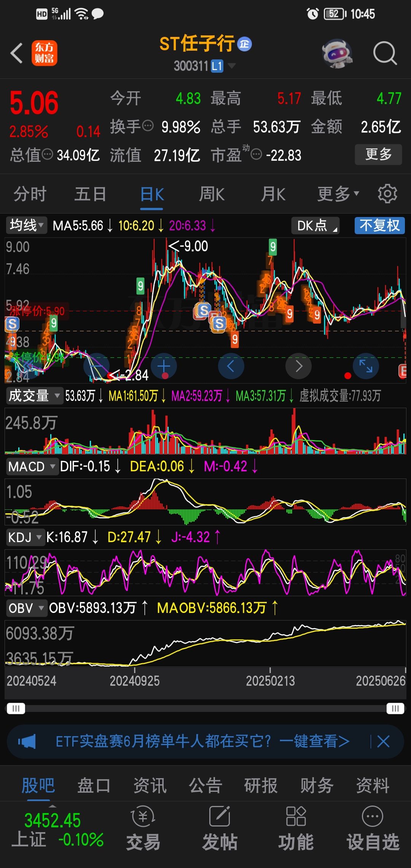411x868 pixels.
Task: Select the 日K tab
Action: tap(152, 194)
